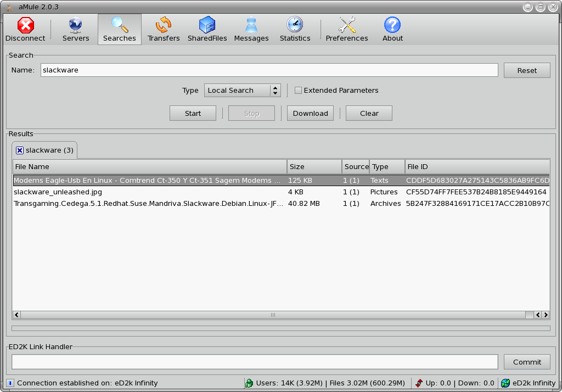This screenshot has width=562, height=392.
Task: Open the SharedFiles page
Action: 207,29
